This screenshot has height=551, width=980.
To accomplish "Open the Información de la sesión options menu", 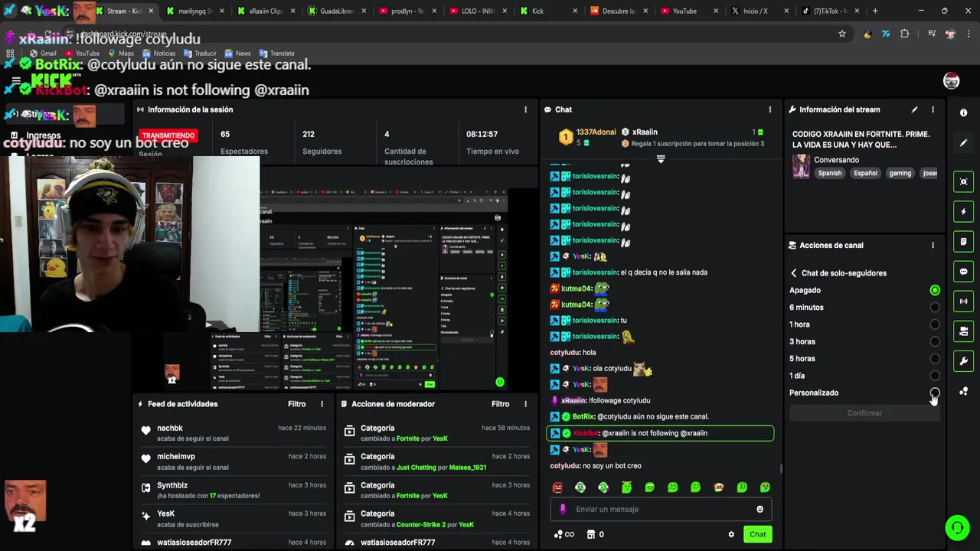I will coord(525,109).
